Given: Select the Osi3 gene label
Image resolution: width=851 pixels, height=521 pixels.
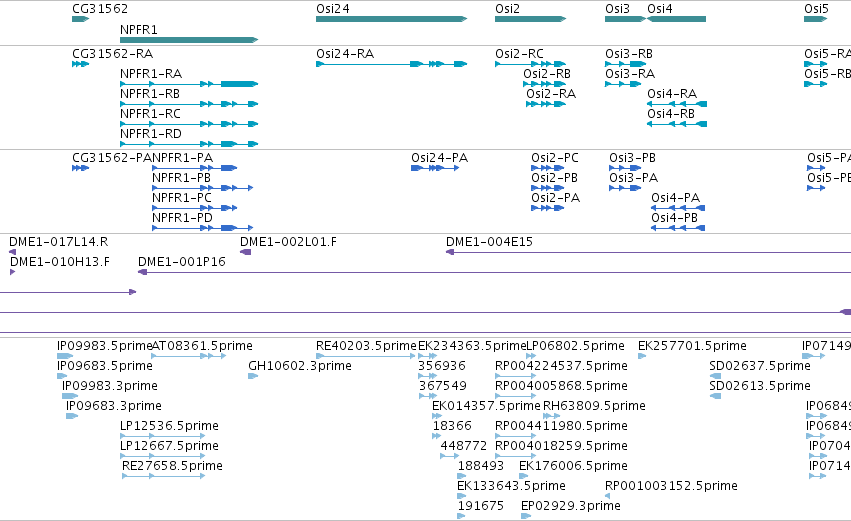Looking at the screenshot, I should tap(618, 9).
